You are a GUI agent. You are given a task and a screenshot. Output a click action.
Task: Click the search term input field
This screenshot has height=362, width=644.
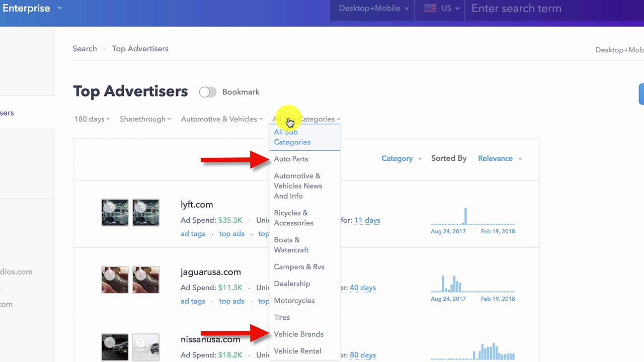point(553,9)
